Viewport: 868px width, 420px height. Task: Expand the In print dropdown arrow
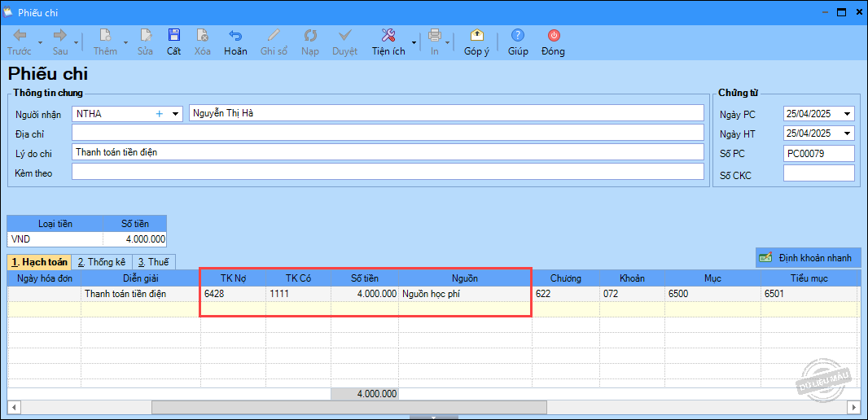click(448, 42)
